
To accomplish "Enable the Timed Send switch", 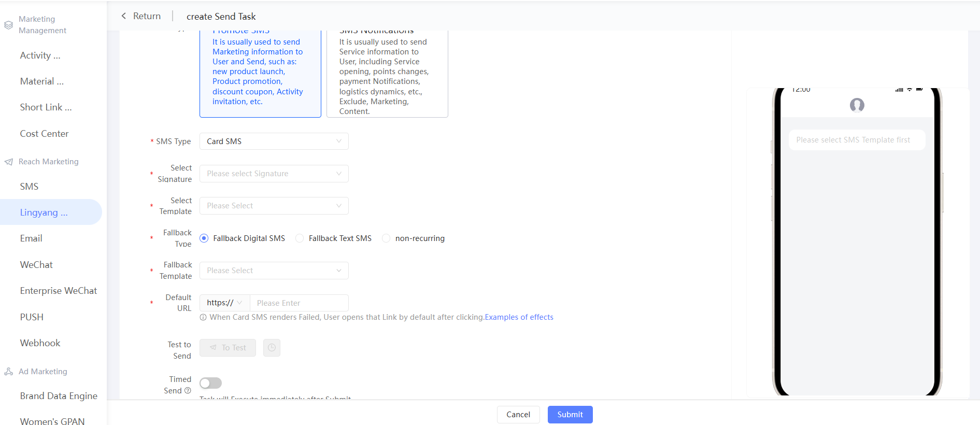I will click(x=210, y=383).
